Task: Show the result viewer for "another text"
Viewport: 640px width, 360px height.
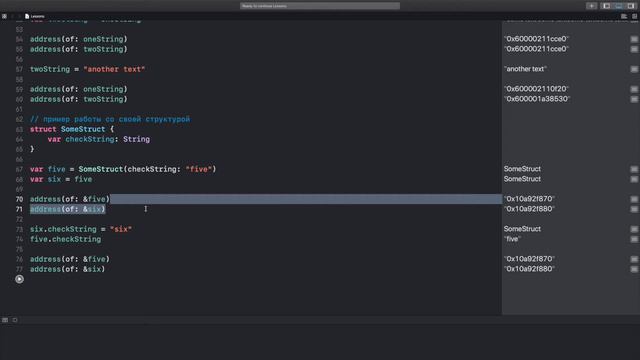Action: (x=634, y=69)
